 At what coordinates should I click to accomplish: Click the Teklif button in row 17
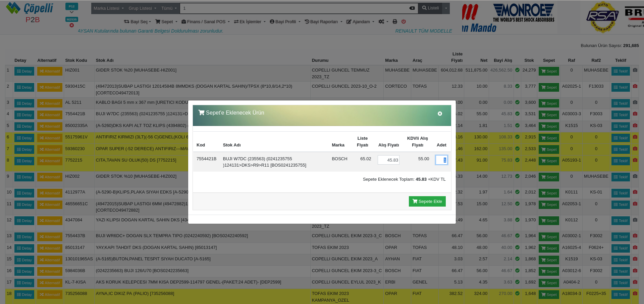coord(620,283)
